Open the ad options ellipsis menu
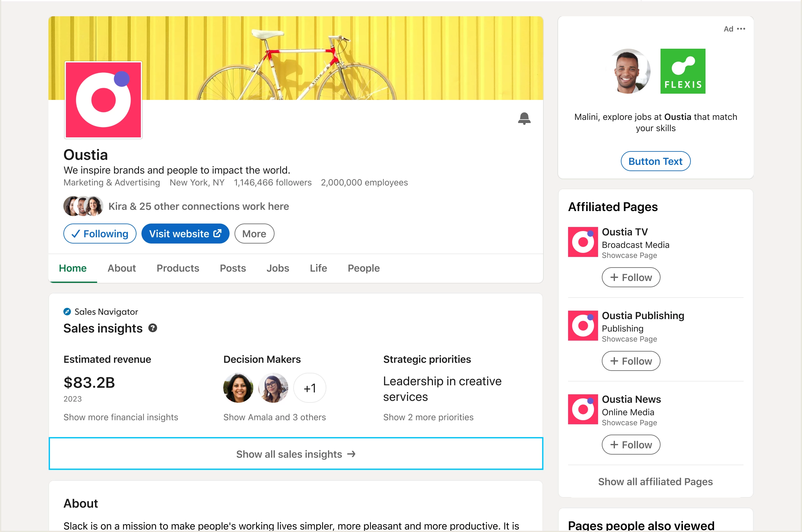This screenshot has height=532, width=802. click(741, 29)
